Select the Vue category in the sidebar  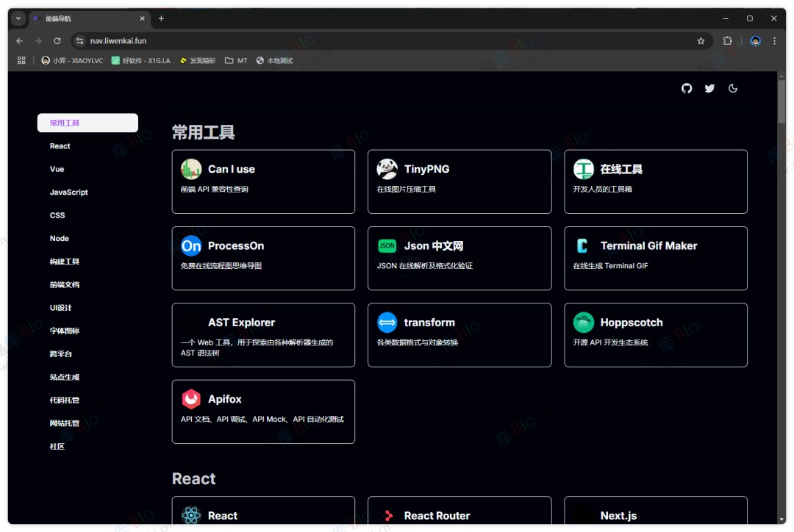coord(57,169)
